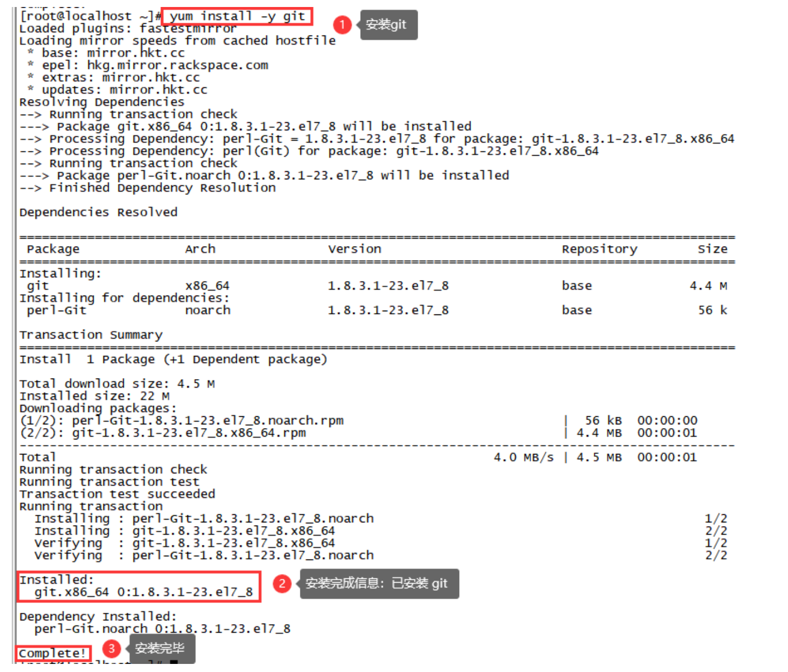The height and width of the screenshot is (672, 788).
Task: Click the 'Total download size: 4.5 M' line
Action: pos(117,384)
